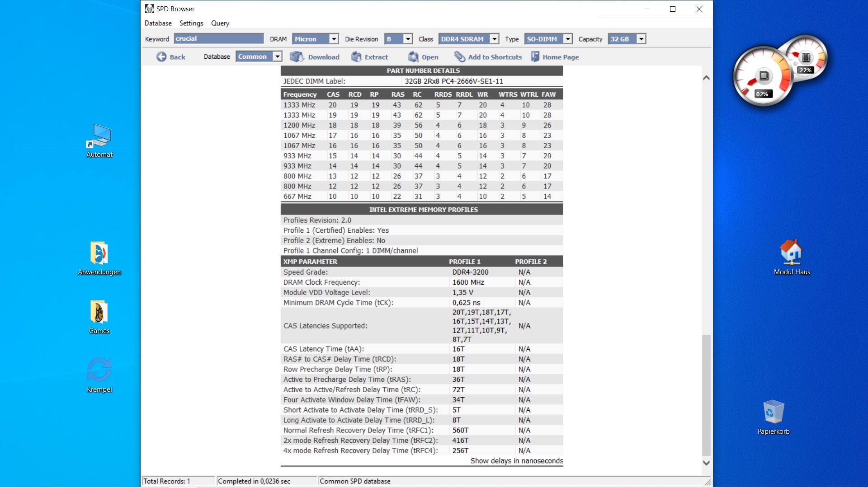Expand the DRAM manufacturer dropdown
The image size is (868, 488).
[x=334, y=39]
